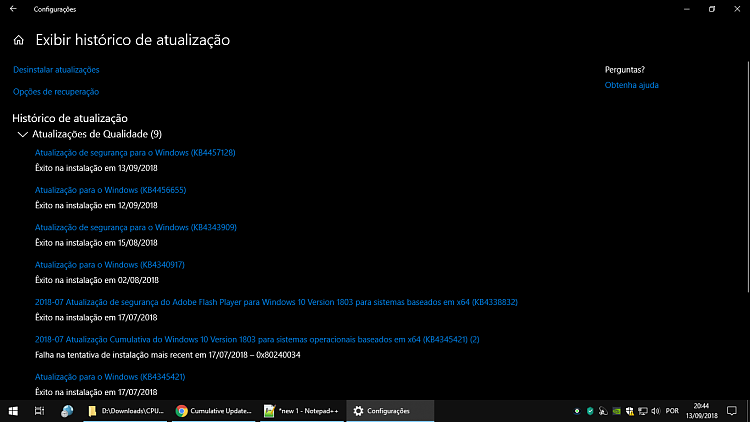This screenshot has width=750, height=422.
Task: Open the network connection tray icon
Action: tap(643, 411)
